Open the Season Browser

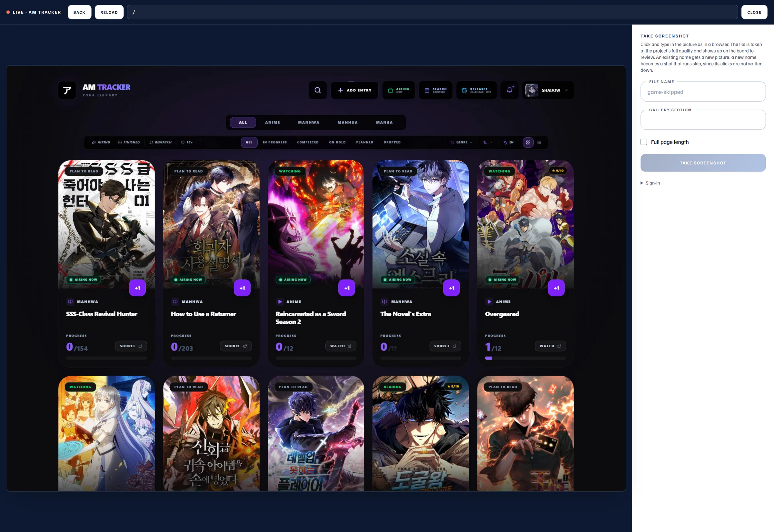pyautogui.click(x=435, y=90)
